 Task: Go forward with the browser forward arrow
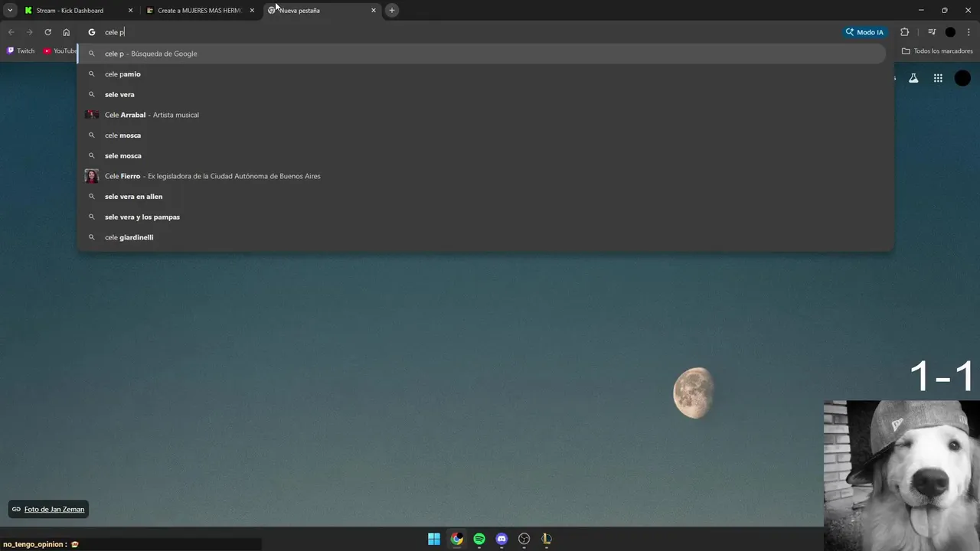29,32
